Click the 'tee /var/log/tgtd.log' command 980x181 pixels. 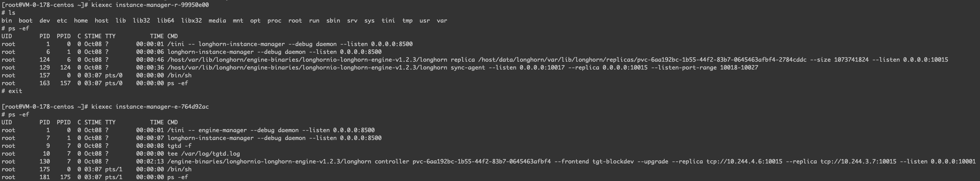[x=204, y=154]
